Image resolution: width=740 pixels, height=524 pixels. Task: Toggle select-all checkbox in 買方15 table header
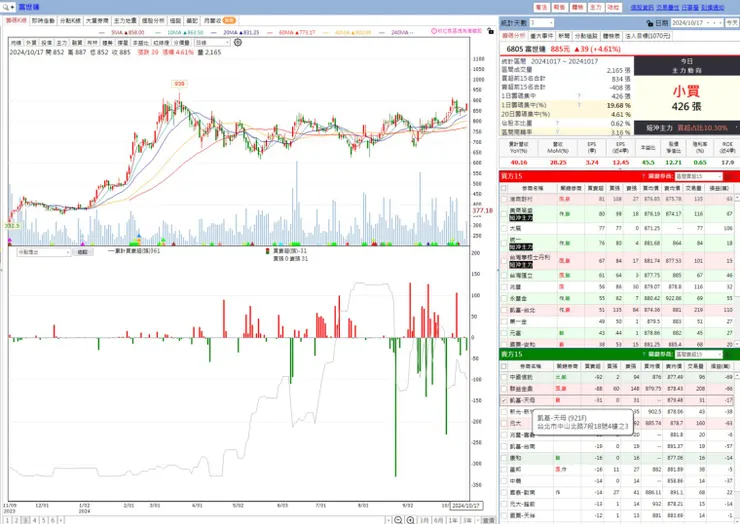click(504, 188)
